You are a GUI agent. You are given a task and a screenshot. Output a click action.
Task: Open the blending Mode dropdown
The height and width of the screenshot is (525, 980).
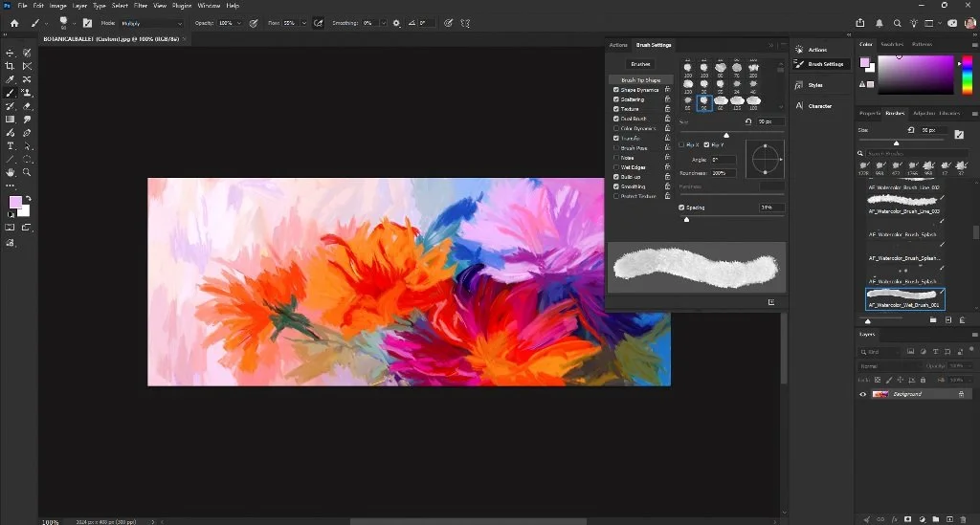tap(152, 23)
